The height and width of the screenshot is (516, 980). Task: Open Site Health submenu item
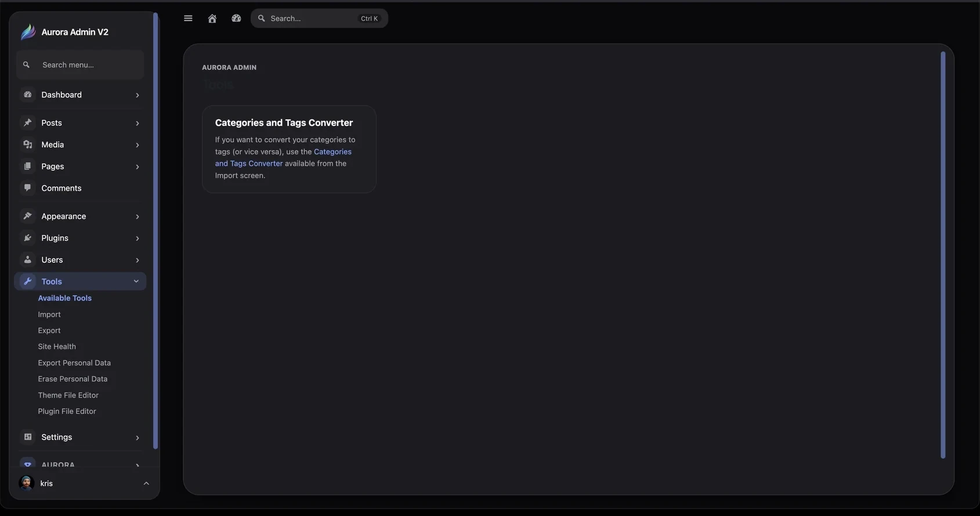coord(57,347)
